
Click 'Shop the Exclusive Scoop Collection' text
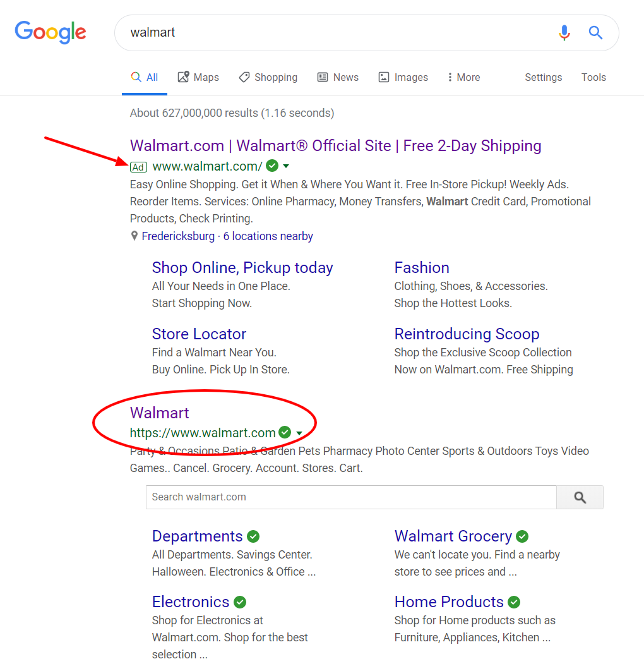(x=483, y=353)
